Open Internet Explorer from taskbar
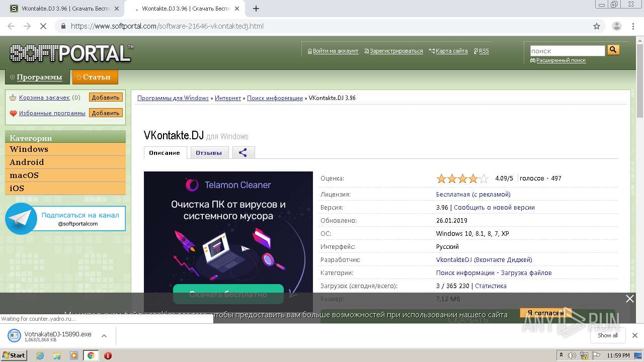Viewport: 644px width, 362px height. coord(40,355)
